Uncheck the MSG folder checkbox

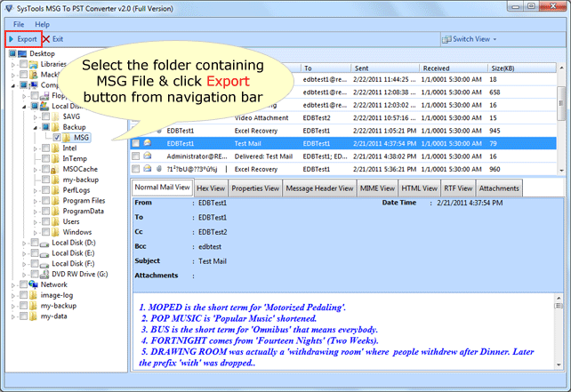[x=57, y=138]
